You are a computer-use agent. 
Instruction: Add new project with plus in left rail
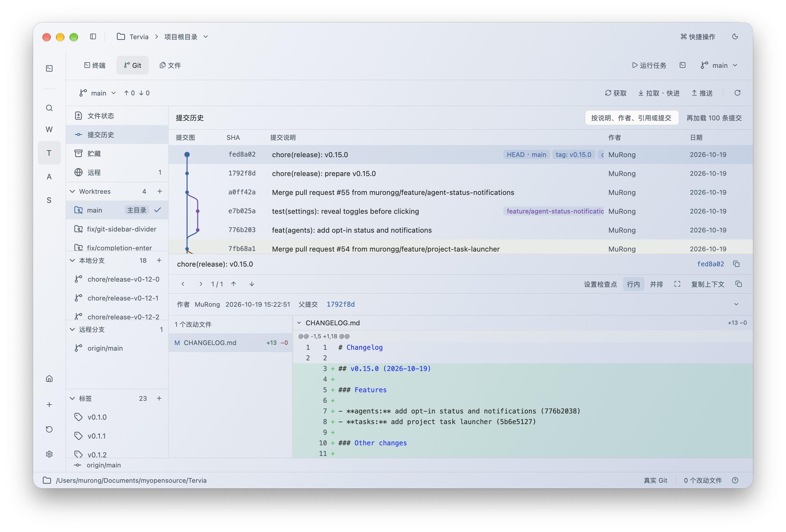(x=49, y=405)
